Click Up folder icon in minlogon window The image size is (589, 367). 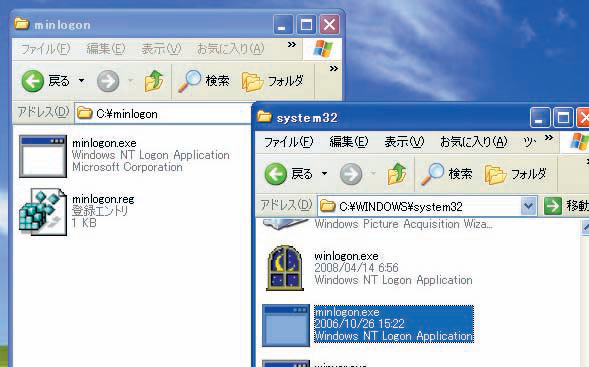click(154, 81)
